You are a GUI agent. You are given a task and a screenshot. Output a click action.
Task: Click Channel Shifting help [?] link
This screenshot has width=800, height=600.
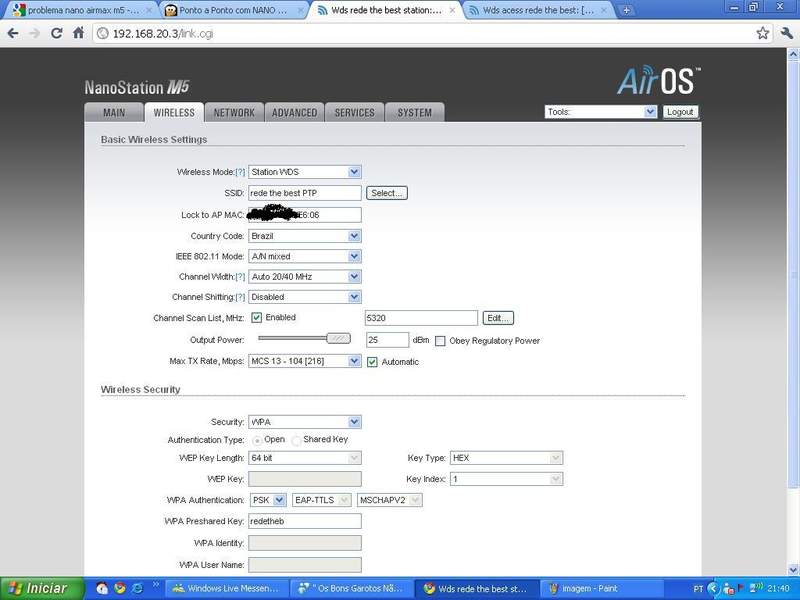tap(240, 297)
